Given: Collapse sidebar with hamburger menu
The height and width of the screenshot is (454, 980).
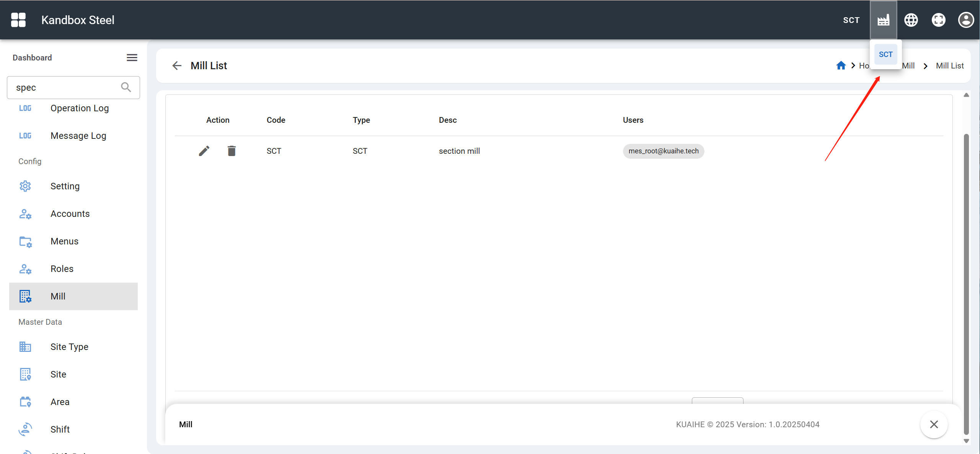Looking at the screenshot, I should (x=132, y=57).
